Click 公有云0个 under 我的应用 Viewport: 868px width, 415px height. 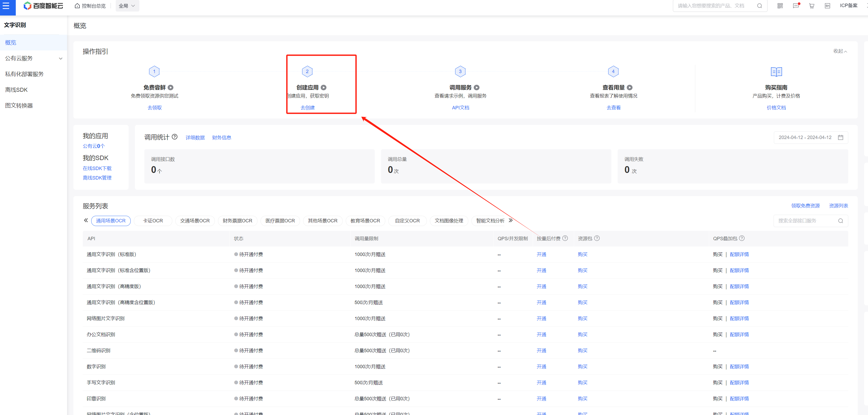94,146
